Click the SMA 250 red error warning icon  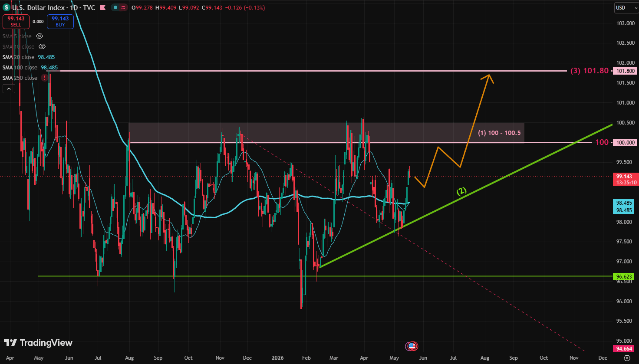pos(44,78)
